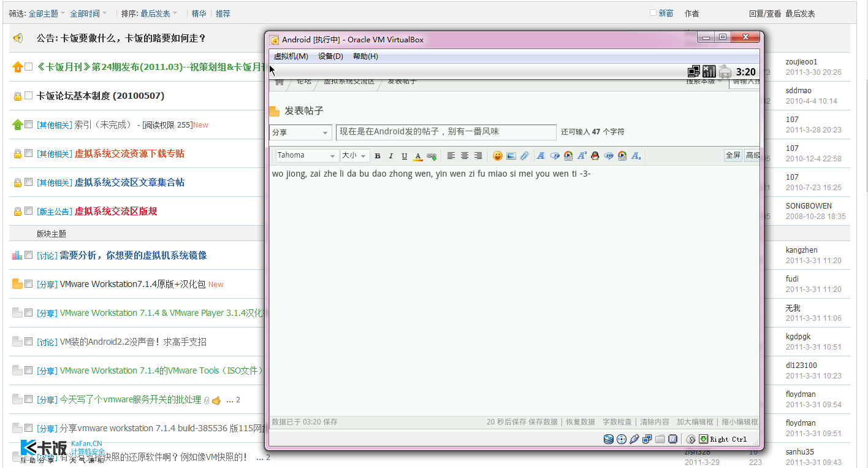This screenshot has height=468, width=868.
Task: Click 恢复数据 in editor footer
Action: point(581,422)
